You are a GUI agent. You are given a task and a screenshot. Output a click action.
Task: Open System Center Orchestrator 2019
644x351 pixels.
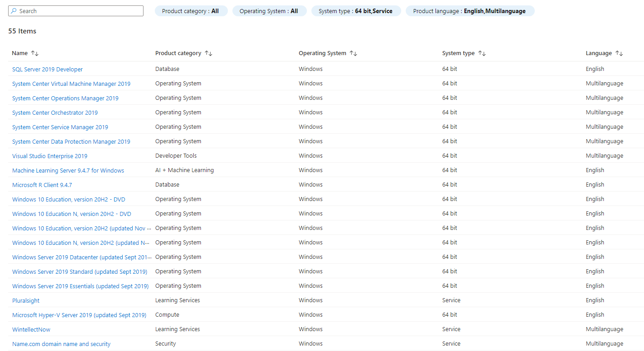(x=55, y=112)
